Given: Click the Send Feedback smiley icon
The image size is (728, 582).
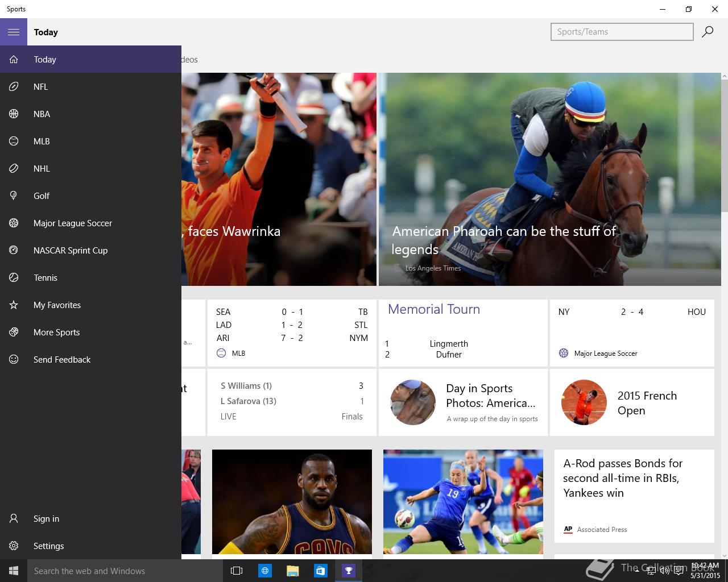Looking at the screenshot, I should tap(14, 359).
